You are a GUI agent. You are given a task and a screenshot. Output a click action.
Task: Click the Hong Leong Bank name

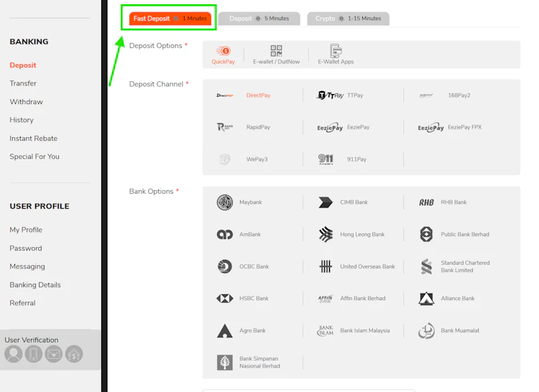[362, 235]
